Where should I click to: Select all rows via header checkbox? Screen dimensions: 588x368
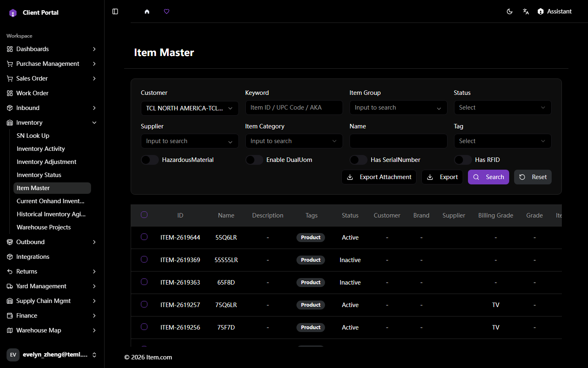[x=144, y=215]
